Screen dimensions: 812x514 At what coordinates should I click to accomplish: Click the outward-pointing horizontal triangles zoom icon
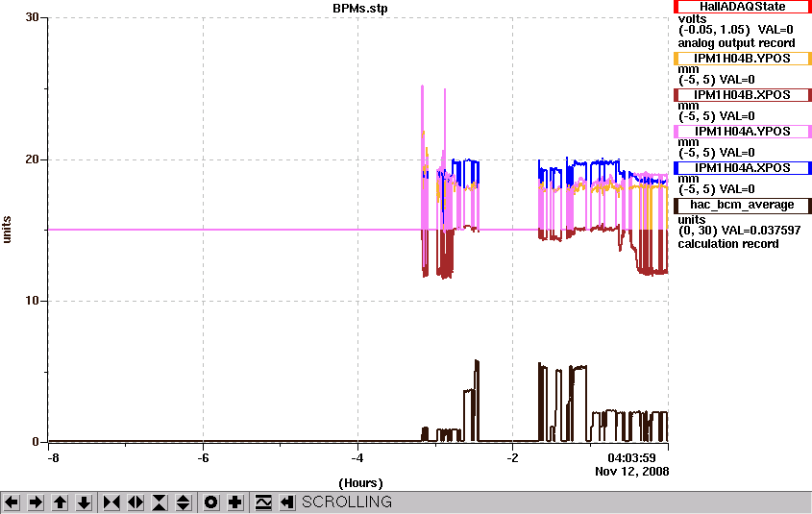(x=135, y=502)
